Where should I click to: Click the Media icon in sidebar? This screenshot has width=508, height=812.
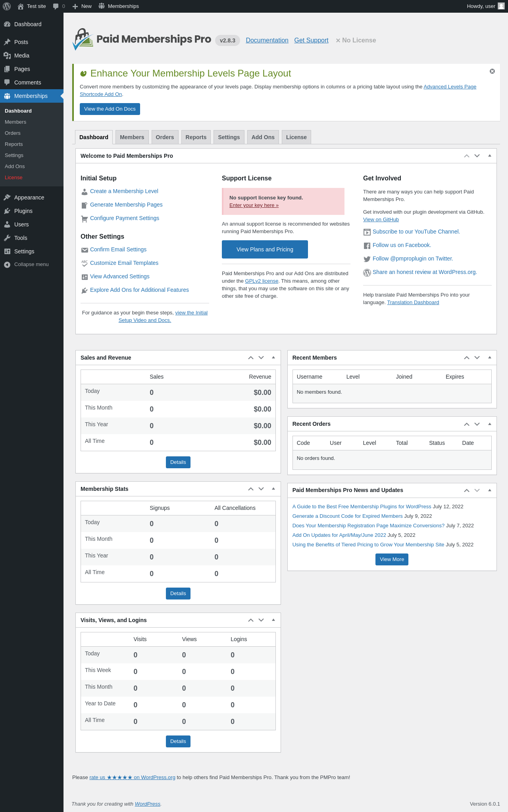pyautogui.click(x=7, y=56)
